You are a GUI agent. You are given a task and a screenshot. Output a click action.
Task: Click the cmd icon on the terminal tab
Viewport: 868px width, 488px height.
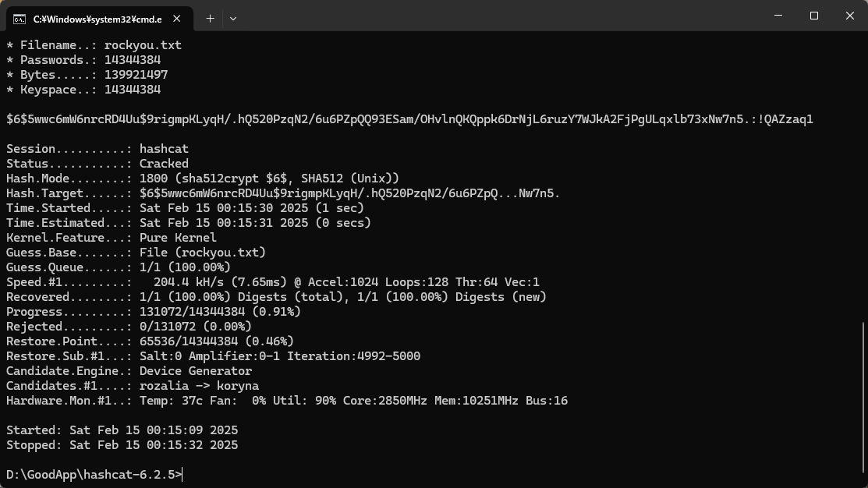coord(19,19)
